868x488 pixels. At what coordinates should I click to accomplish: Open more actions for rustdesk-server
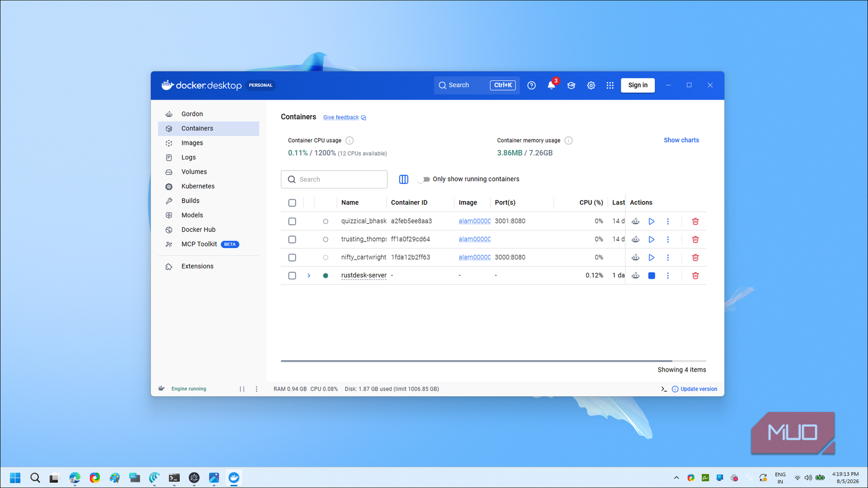[668, 276]
